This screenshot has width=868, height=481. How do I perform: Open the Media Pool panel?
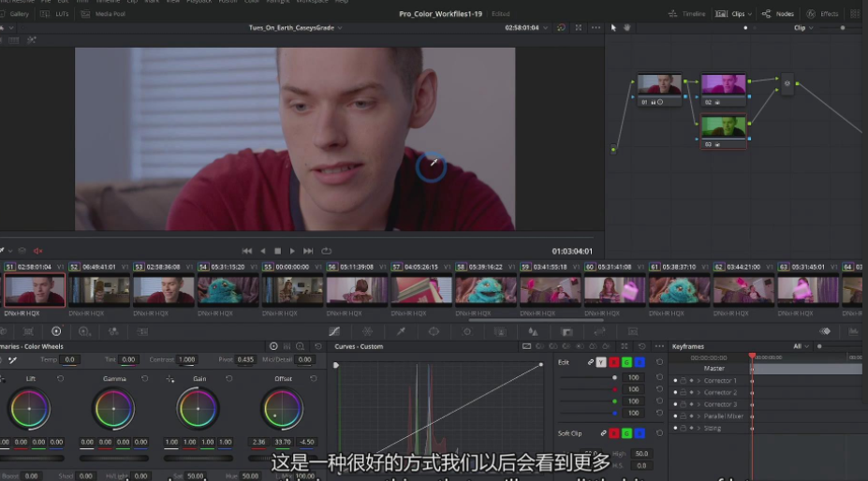coord(104,14)
